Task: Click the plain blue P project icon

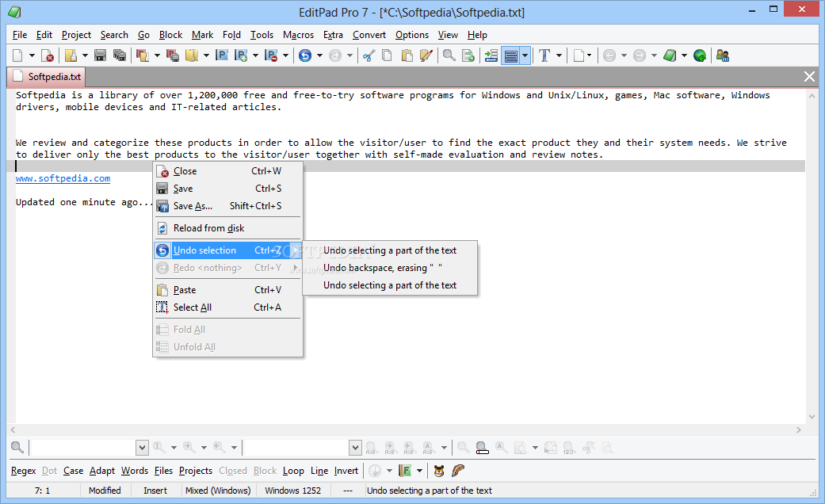Action: tap(222, 55)
